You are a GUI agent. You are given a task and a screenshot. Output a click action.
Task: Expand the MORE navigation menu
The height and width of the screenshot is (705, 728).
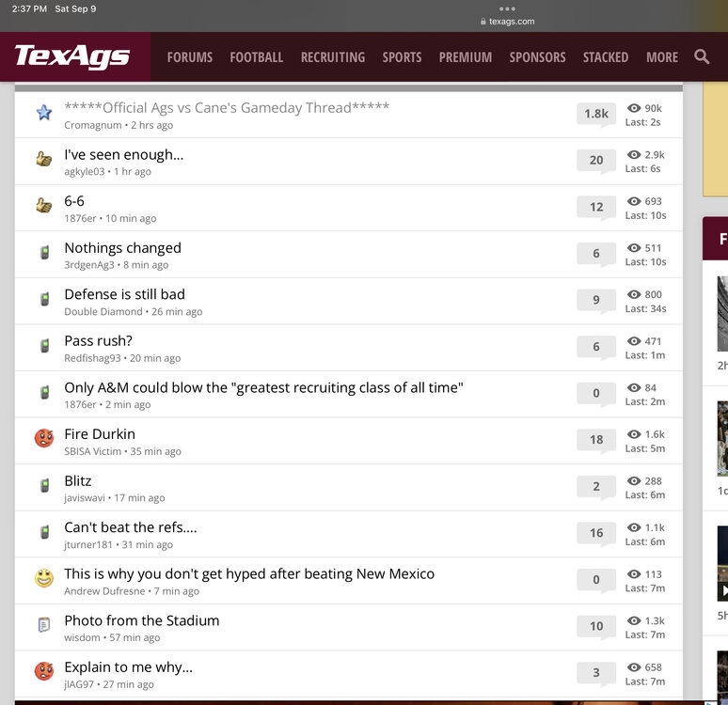[661, 57]
